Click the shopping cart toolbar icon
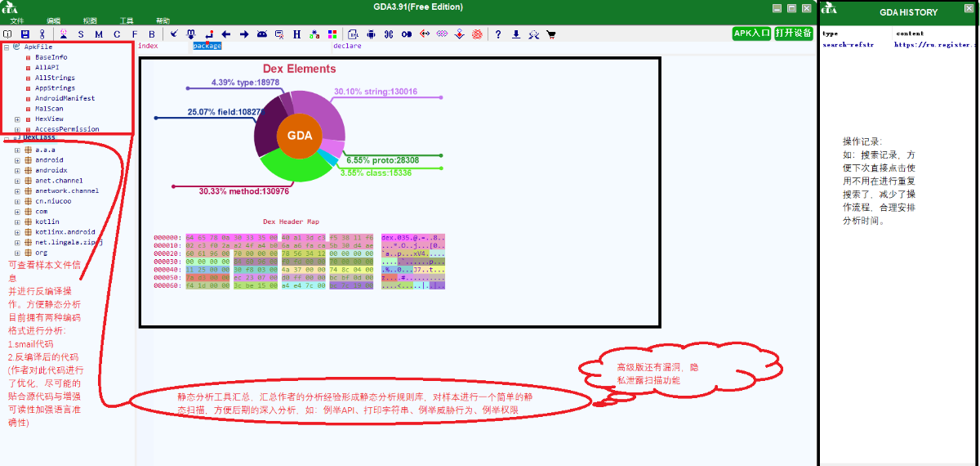 [551, 34]
